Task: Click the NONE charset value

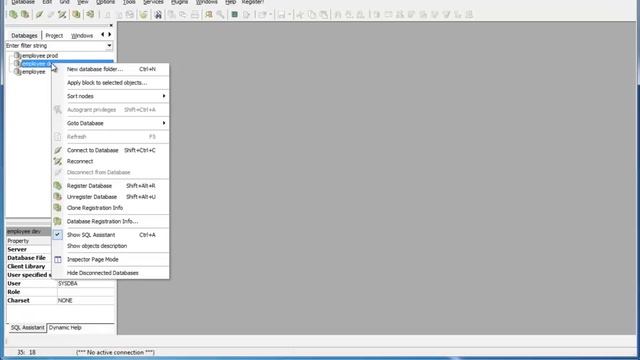Action: pos(65,300)
